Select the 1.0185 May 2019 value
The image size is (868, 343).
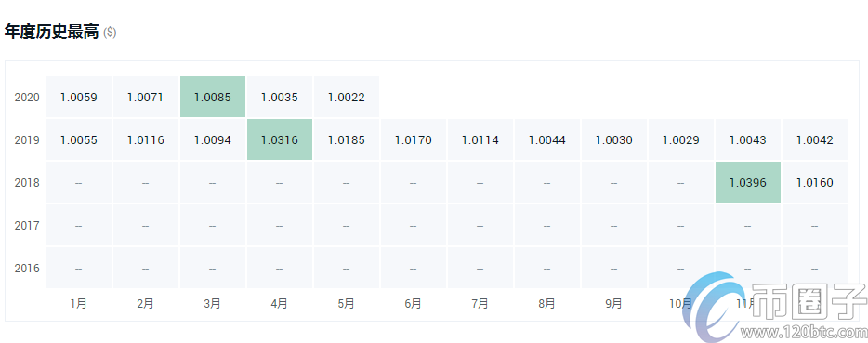tap(346, 140)
